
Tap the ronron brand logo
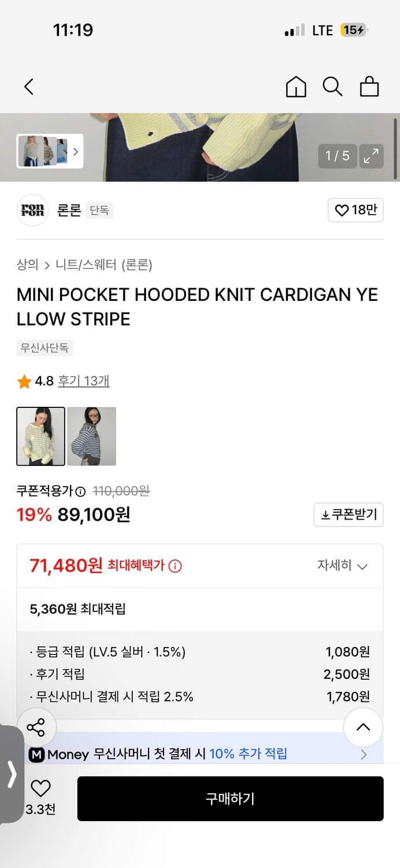[x=32, y=210]
